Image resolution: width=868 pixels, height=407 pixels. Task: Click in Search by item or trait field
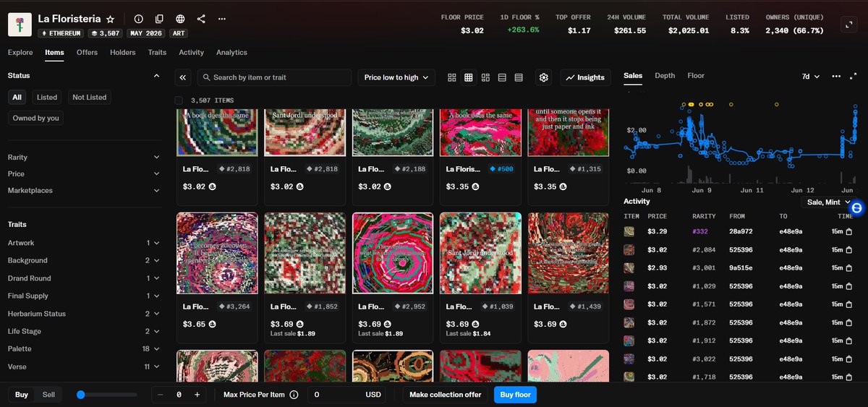pyautogui.click(x=274, y=77)
